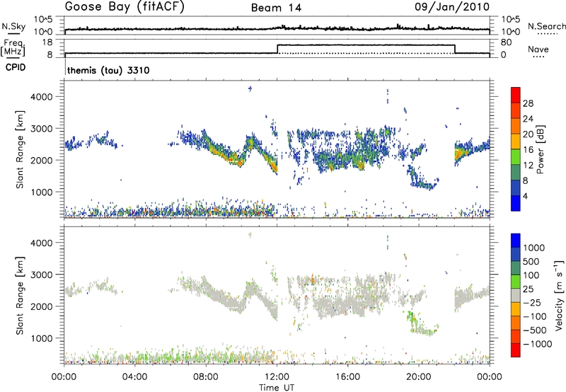Click the "04:00" time tick label

(134, 377)
